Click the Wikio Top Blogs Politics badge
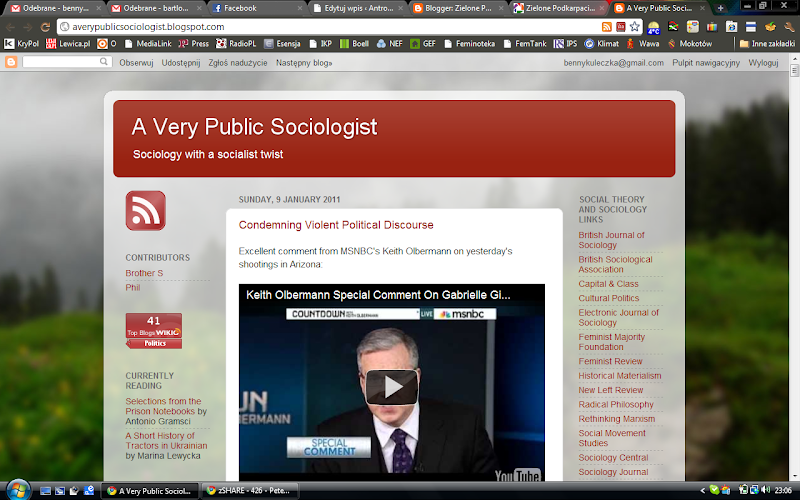 coord(154,331)
